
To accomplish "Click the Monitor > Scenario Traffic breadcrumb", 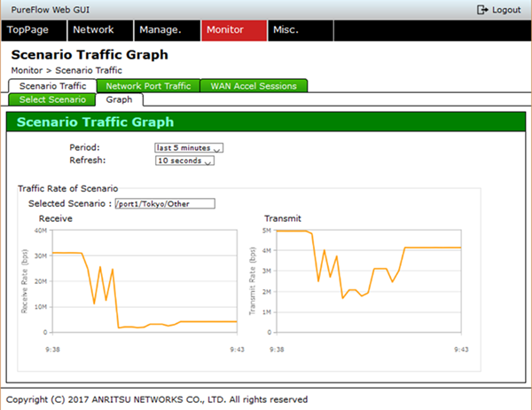I will 66,69.
